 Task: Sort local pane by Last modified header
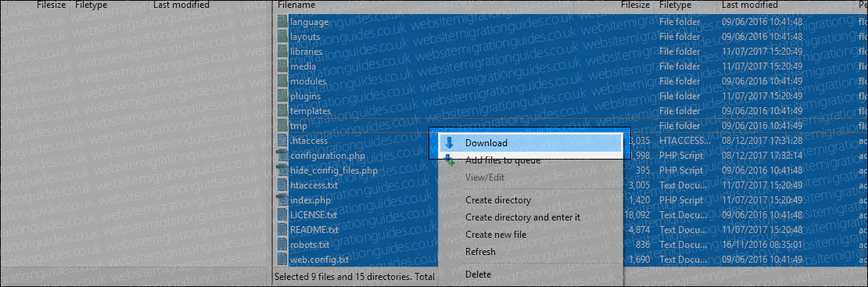[x=181, y=5]
